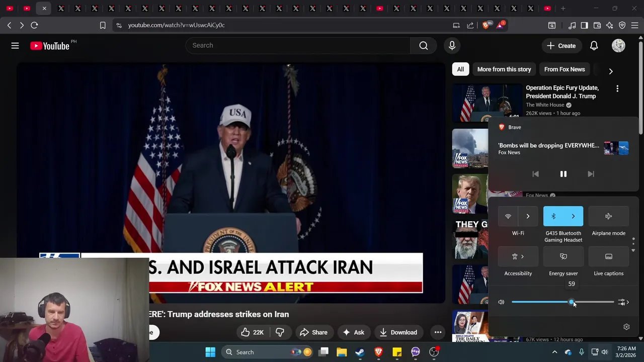Open the Brave VPN shield icon
644x362 pixels.
click(622, 25)
